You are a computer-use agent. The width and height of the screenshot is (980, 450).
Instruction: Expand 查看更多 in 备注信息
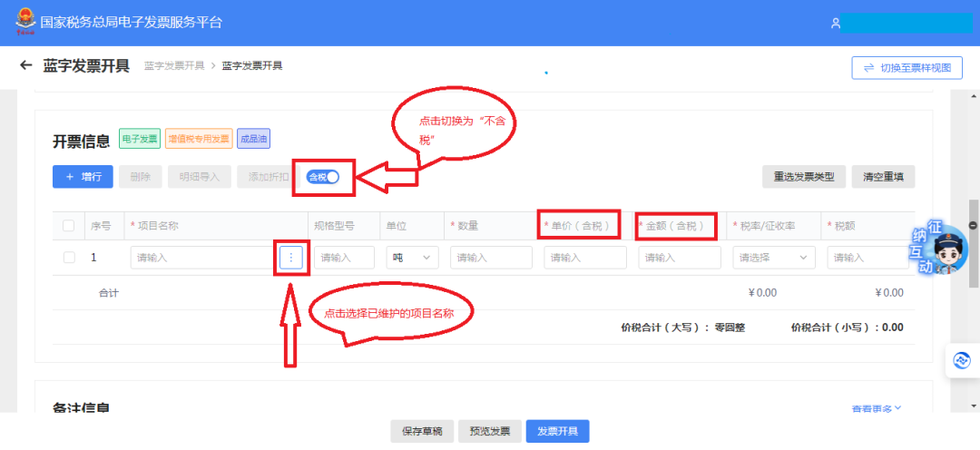877,409
